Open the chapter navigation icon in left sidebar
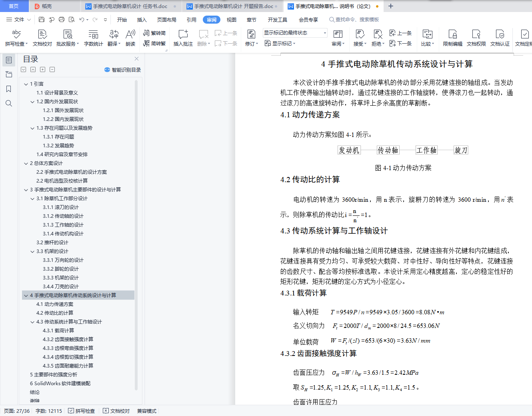 click(x=9, y=74)
